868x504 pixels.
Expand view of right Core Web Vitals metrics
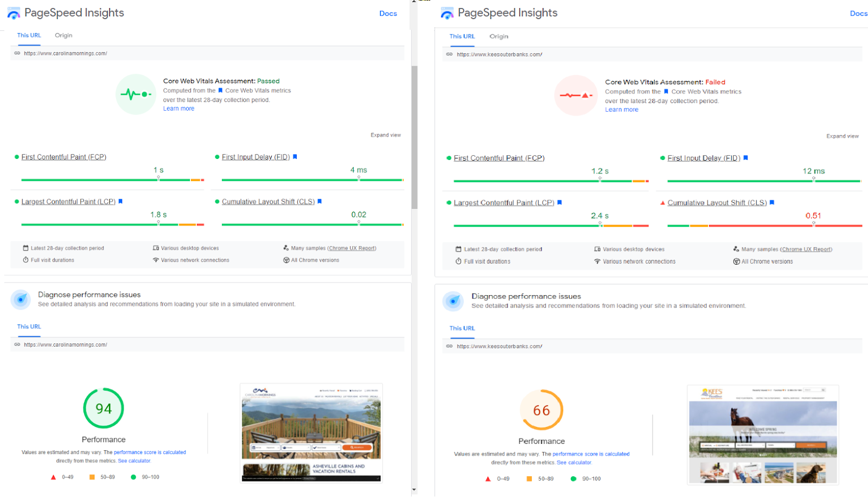pos(843,136)
